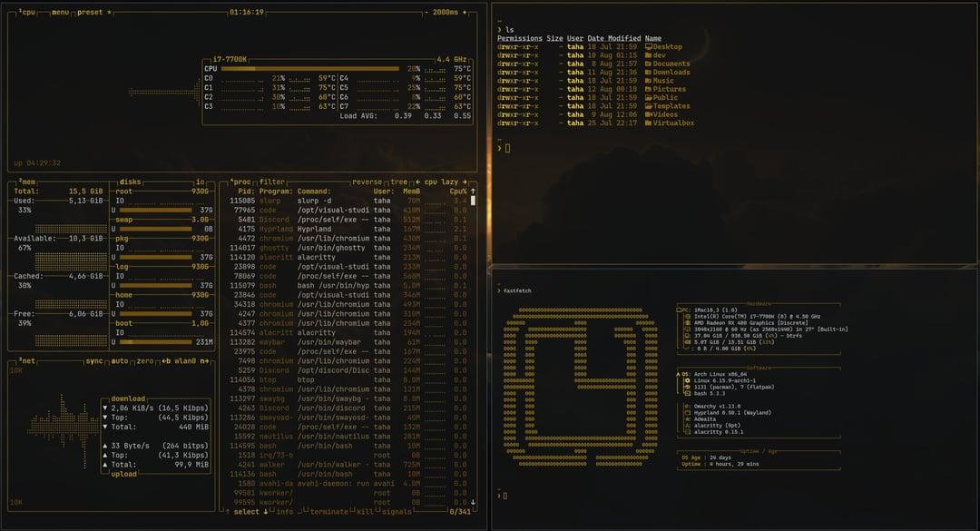Toggle reverse sorting in the proc panel
980x531 pixels.
pyautogui.click(x=367, y=182)
